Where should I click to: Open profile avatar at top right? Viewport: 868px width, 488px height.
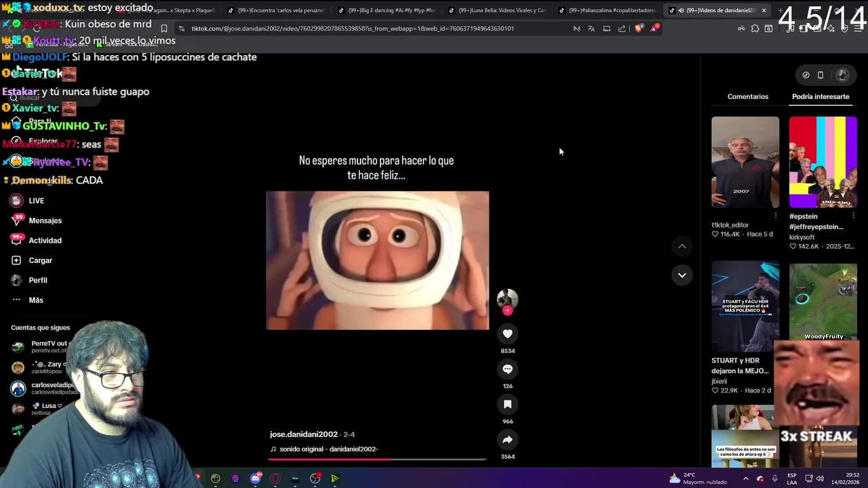[x=843, y=75]
